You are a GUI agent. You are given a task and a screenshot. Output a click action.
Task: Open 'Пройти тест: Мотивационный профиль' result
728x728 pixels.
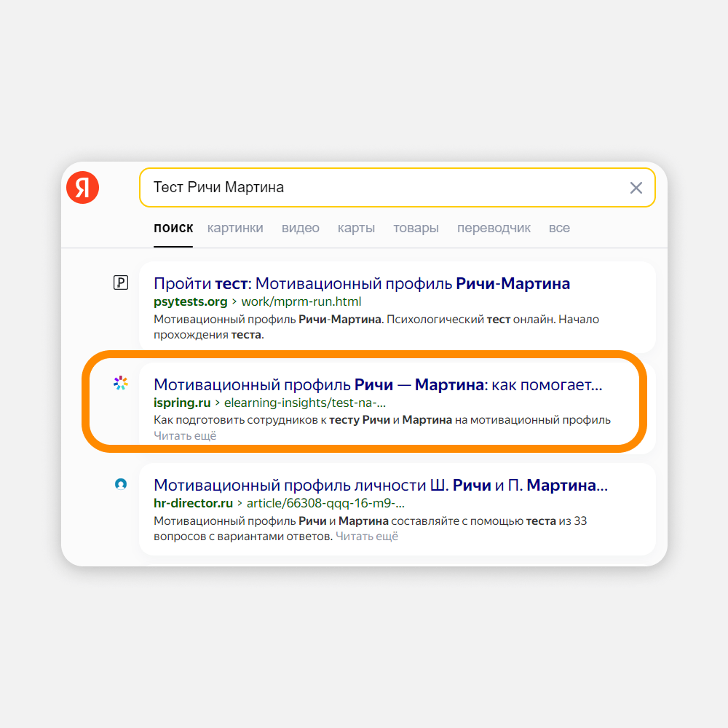(x=362, y=283)
